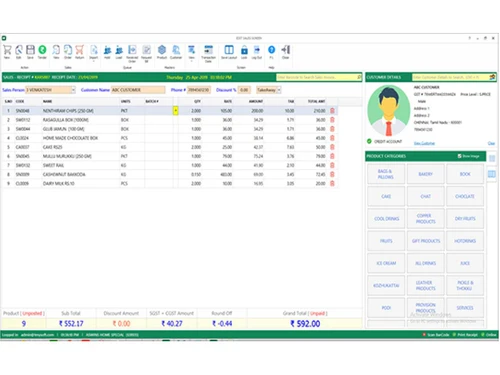
Task: Select the GULB JAMUN (100 GM) item row
Action: point(170,129)
